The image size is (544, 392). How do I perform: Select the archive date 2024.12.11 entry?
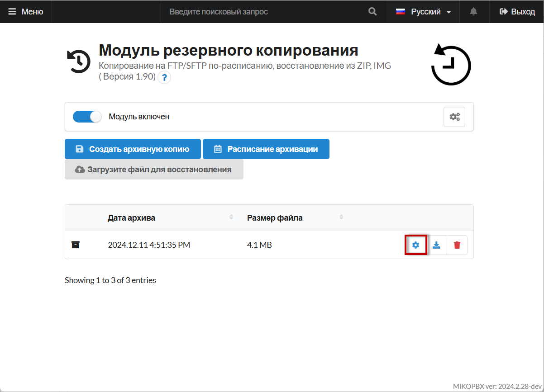click(149, 245)
